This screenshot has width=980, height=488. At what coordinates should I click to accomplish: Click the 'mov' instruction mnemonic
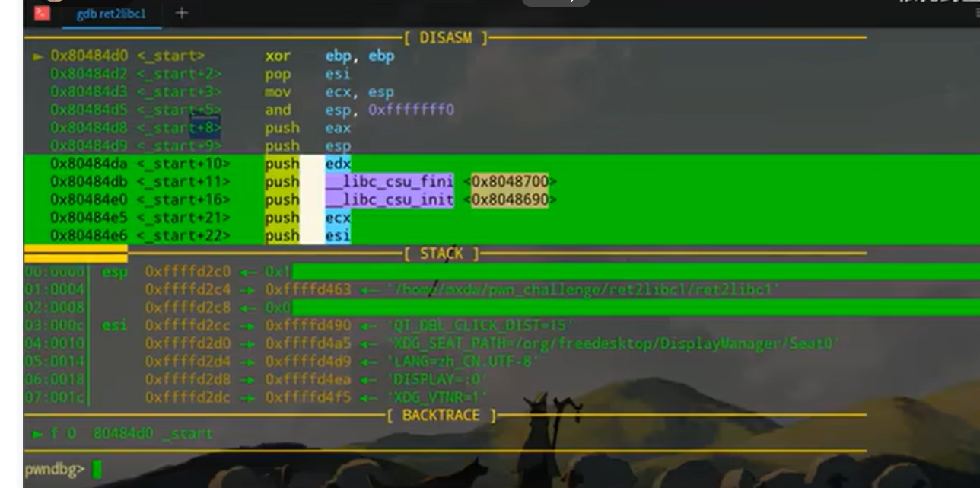click(278, 92)
